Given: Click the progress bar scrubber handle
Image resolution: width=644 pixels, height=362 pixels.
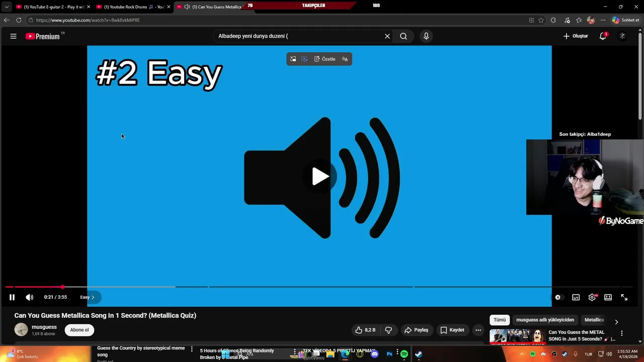Looking at the screenshot, I should coord(62,287).
